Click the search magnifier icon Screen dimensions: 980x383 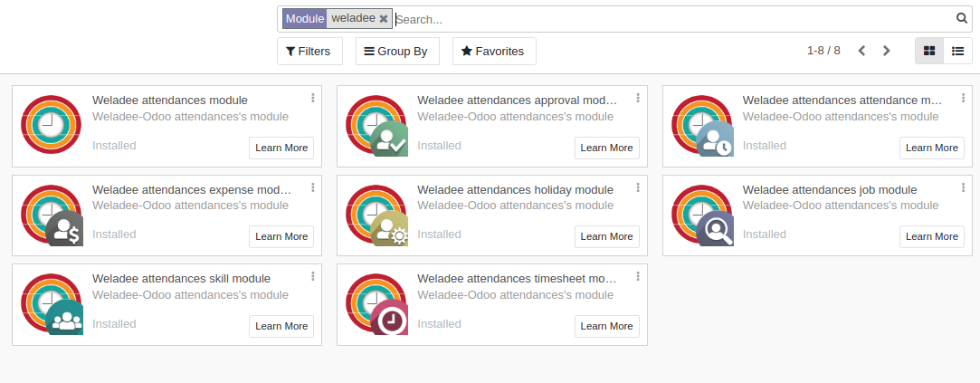(962, 18)
